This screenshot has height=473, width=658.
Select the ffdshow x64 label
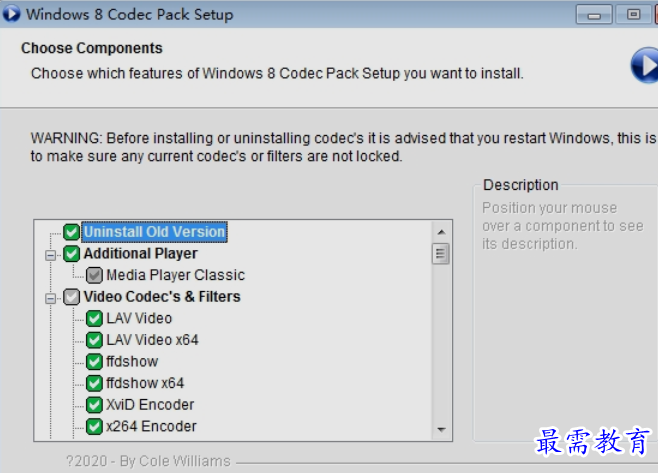point(145,383)
